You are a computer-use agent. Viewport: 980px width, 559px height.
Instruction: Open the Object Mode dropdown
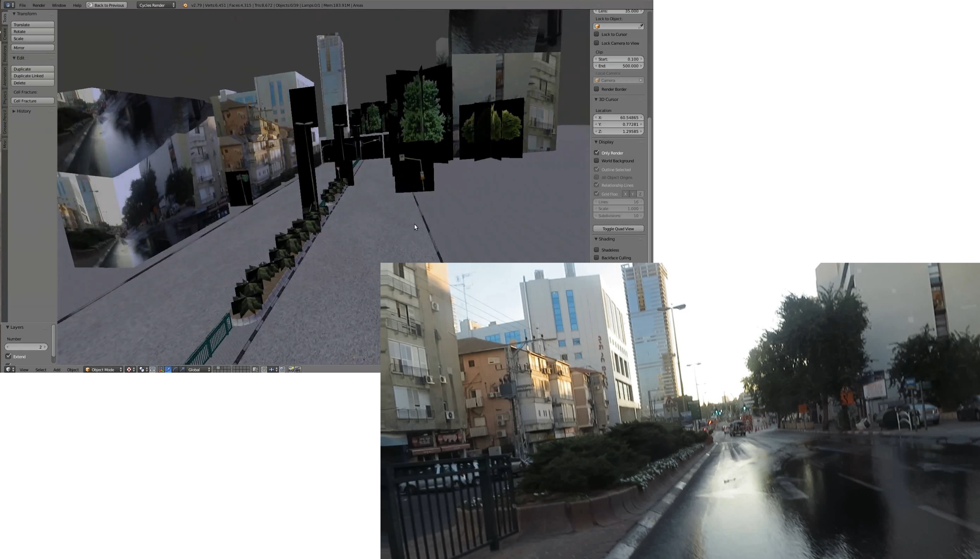103,370
